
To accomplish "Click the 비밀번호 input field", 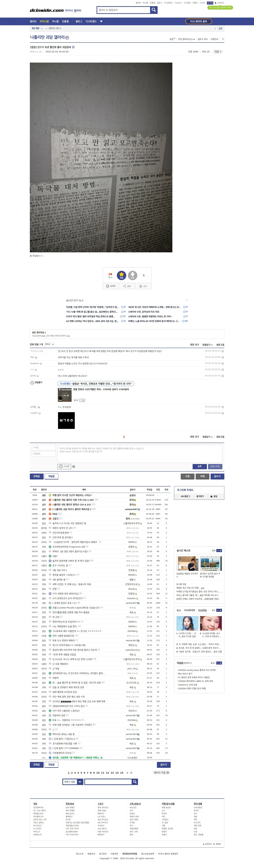I will click(44, 454).
